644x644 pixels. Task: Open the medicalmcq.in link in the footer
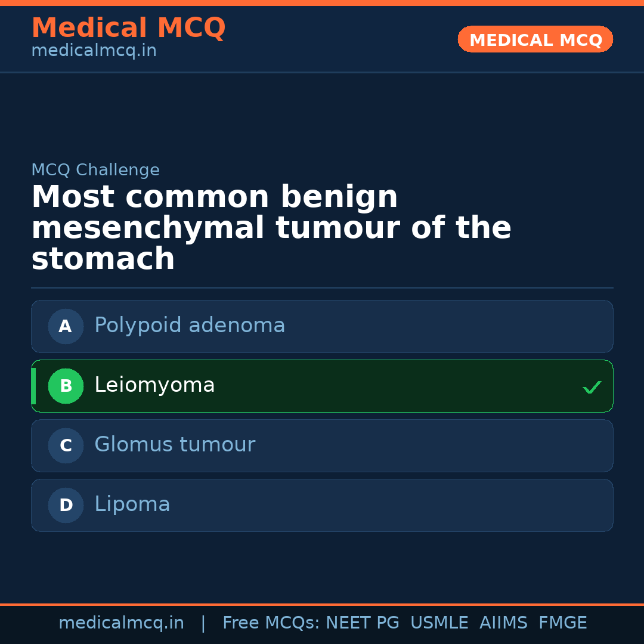click(121, 623)
